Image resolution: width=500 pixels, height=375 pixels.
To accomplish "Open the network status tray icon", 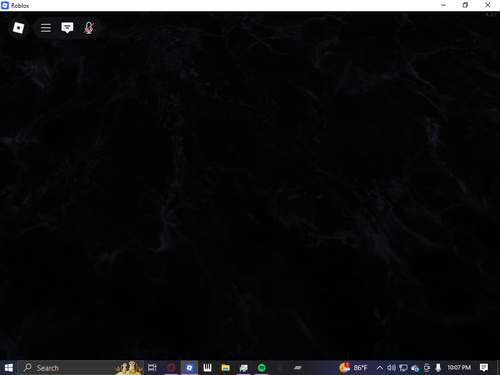I will 403,368.
